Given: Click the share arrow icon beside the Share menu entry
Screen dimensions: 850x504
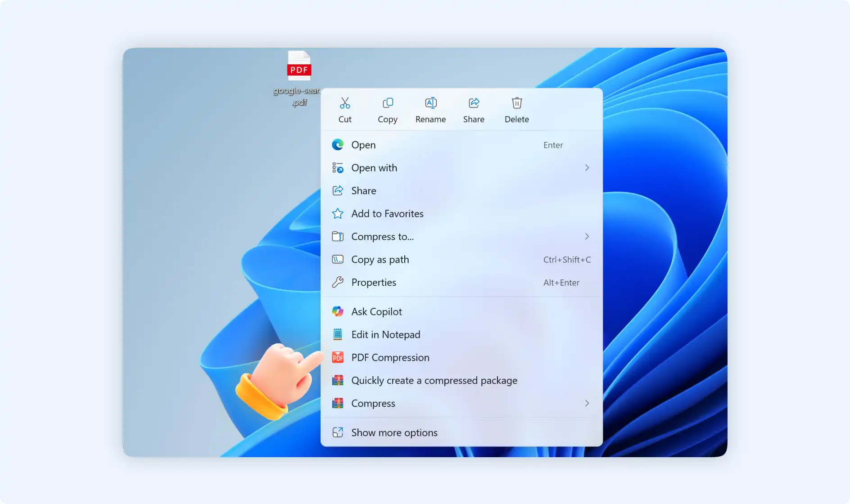Looking at the screenshot, I should (338, 190).
